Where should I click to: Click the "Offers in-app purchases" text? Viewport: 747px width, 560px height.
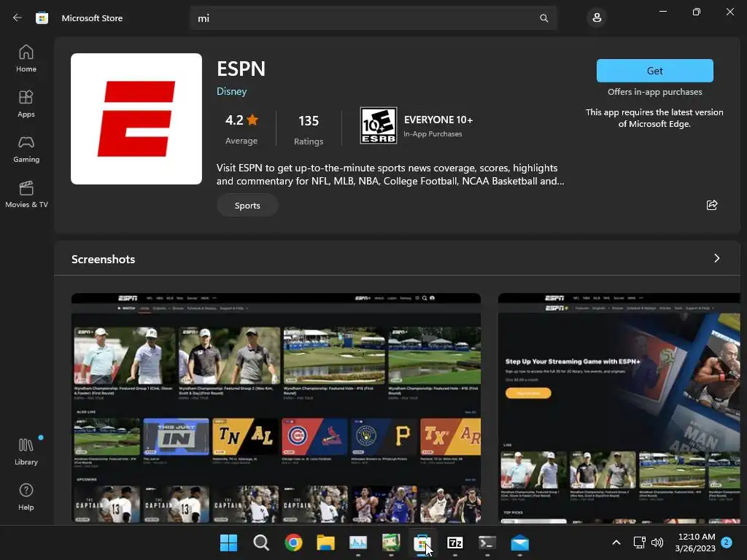pos(654,92)
